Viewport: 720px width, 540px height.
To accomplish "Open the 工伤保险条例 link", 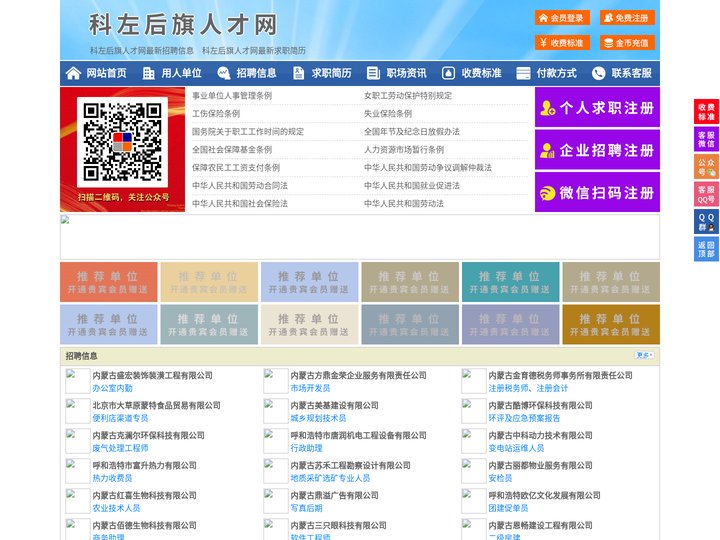I will pyautogui.click(x=216, y=113).
